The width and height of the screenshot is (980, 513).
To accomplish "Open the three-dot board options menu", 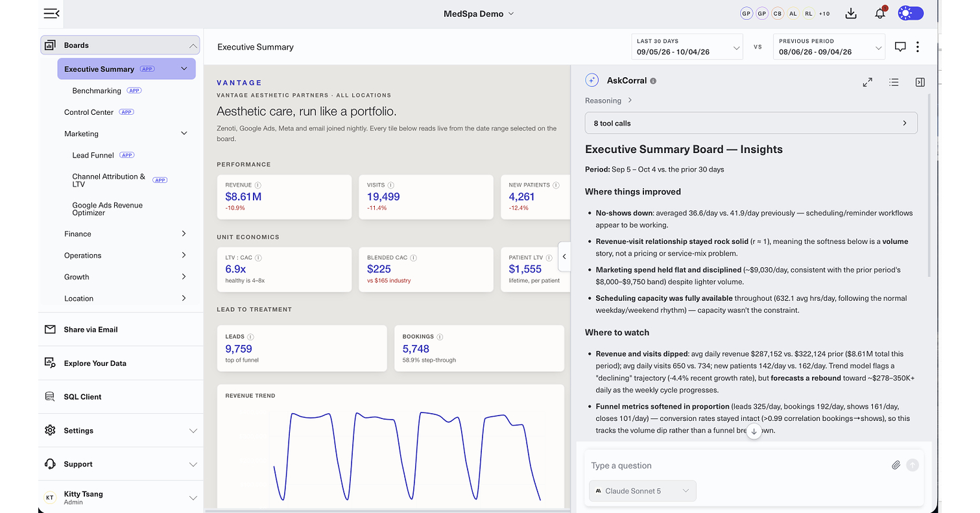I will (918, 47).
